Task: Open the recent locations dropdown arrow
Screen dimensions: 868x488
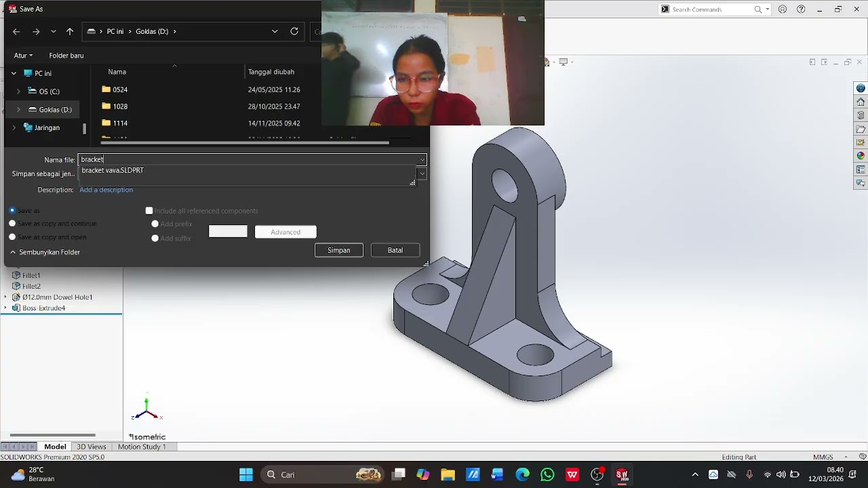Action: (x=54, y=31)
